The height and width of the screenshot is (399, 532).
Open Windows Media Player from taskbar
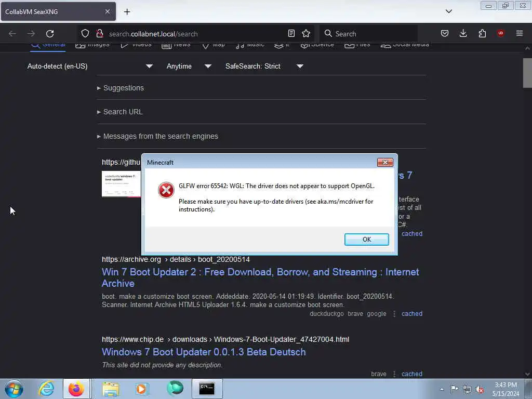point(142,389)
